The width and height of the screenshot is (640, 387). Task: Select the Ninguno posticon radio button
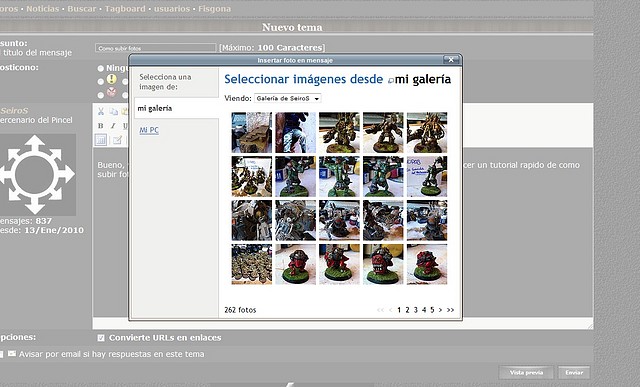click(101, 69)
